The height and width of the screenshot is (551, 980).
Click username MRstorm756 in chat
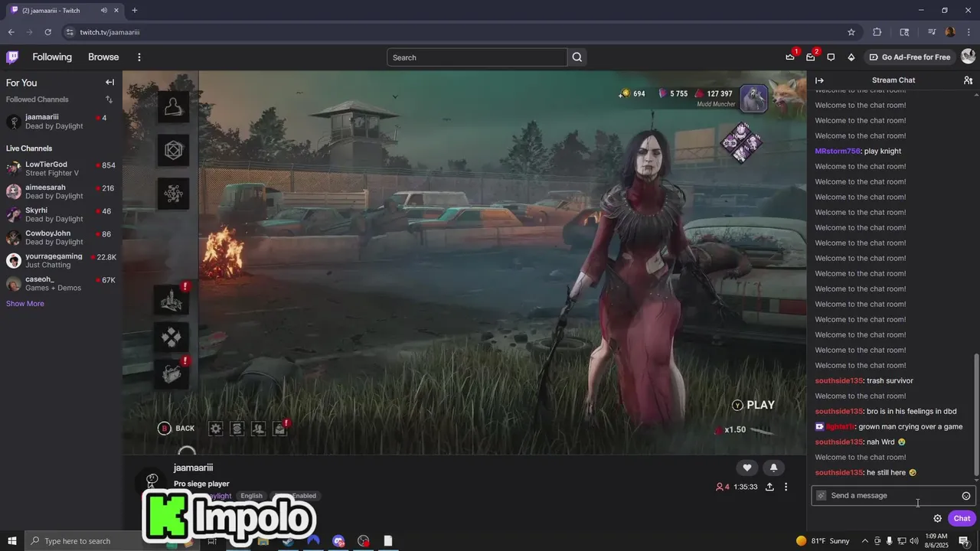[838, 151]
